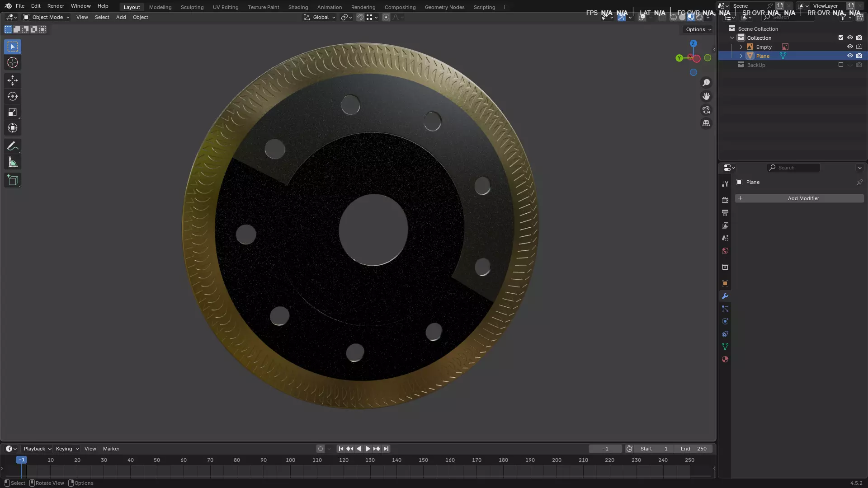Select the Measure tool

coord(13,162)
